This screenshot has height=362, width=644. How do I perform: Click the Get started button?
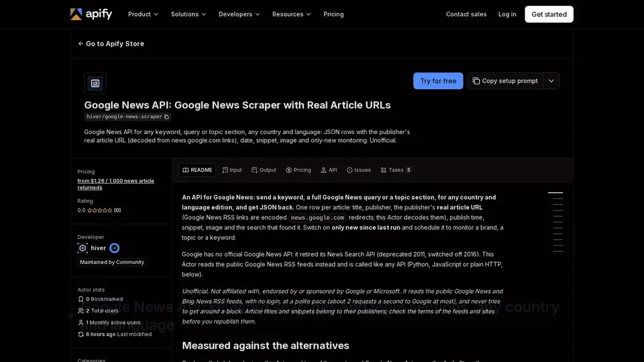[x=549, y=14]
